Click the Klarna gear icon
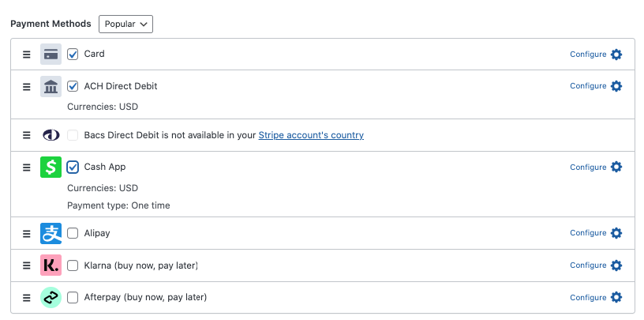The image size is (644, 320). coord(616,265)
